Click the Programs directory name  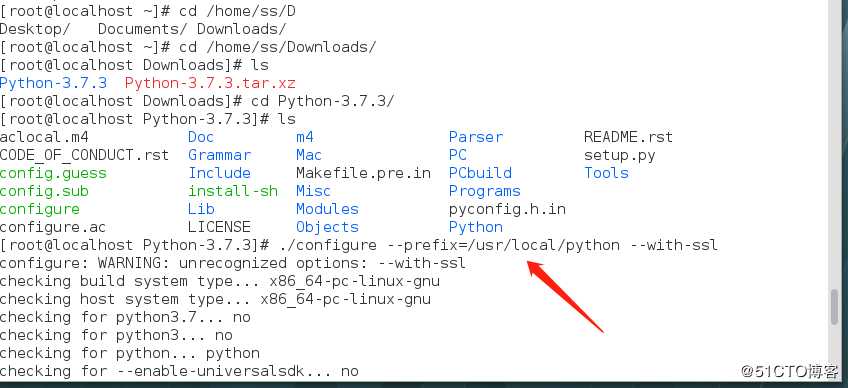point(485,191)
